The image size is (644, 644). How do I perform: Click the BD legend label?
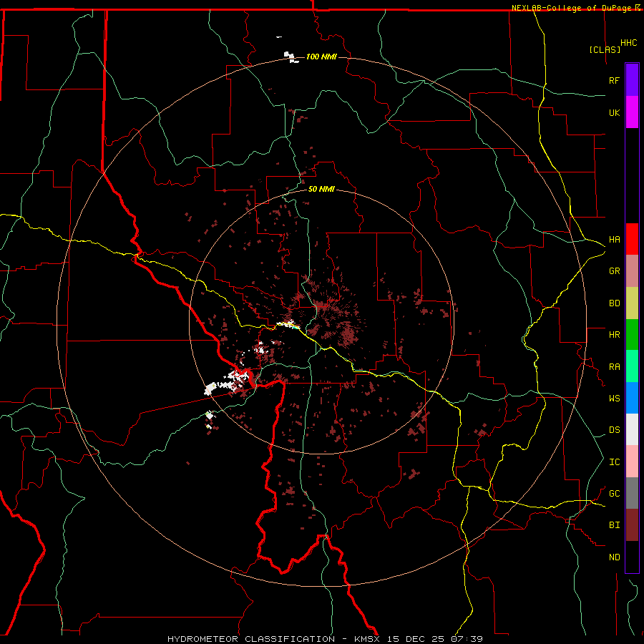tap(614, 303)
